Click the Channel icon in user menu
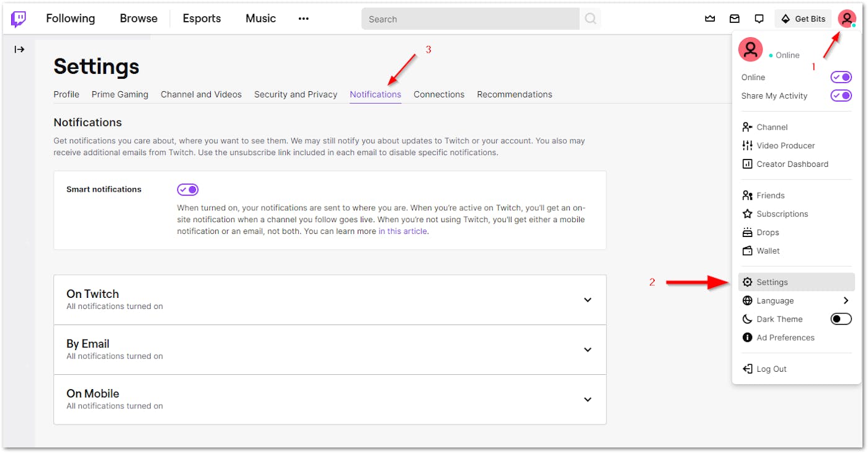This screenshot has height=453, width=868. point(747,127)
